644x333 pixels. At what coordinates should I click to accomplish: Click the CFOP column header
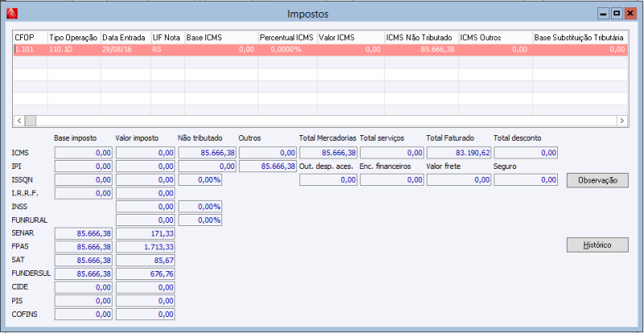click(31, 37)
